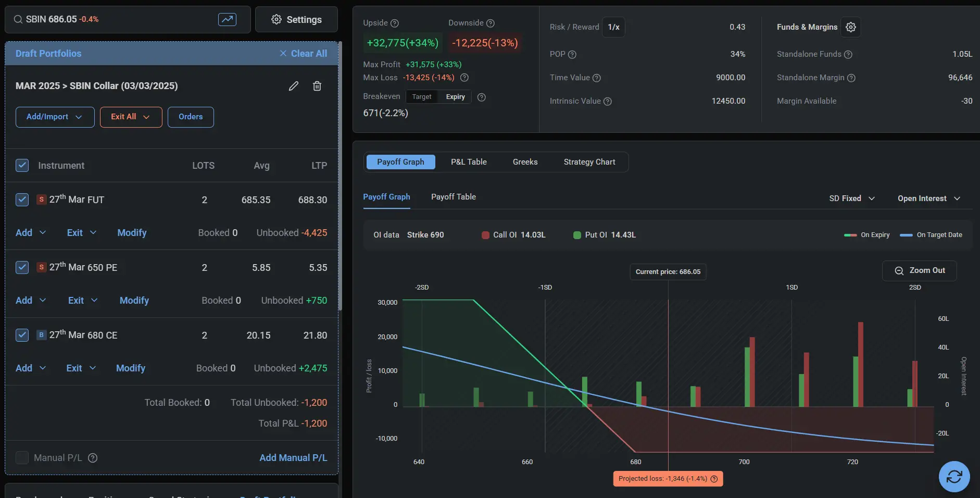Click the On Target Date legend line
This screenshot has width=980, height=498.
click(906, 235)
